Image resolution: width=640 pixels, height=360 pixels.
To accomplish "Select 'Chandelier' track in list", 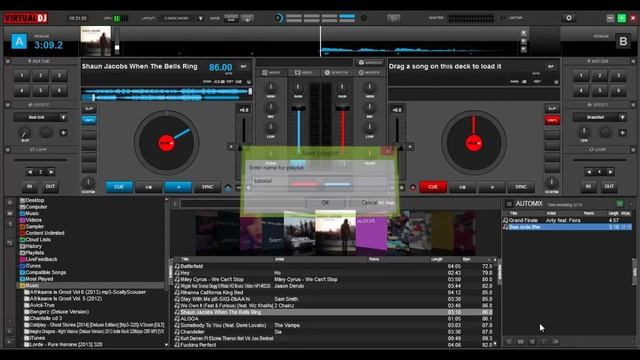I will pyautogui.click(x=334, y=332).
